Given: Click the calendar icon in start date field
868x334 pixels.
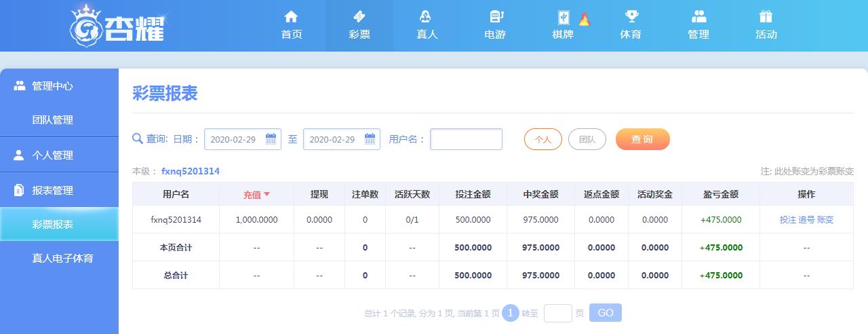Looking at the screenshot, I should coord(271,139).
